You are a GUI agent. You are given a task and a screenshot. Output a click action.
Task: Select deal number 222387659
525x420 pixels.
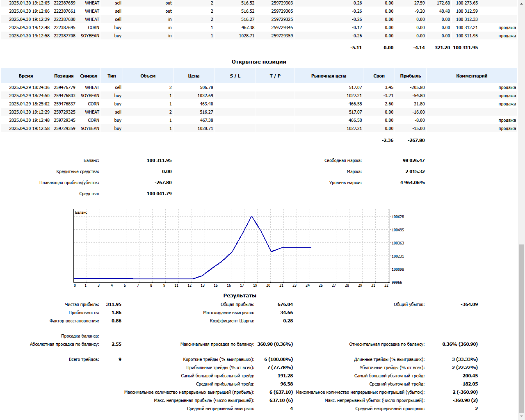point(64,3)
